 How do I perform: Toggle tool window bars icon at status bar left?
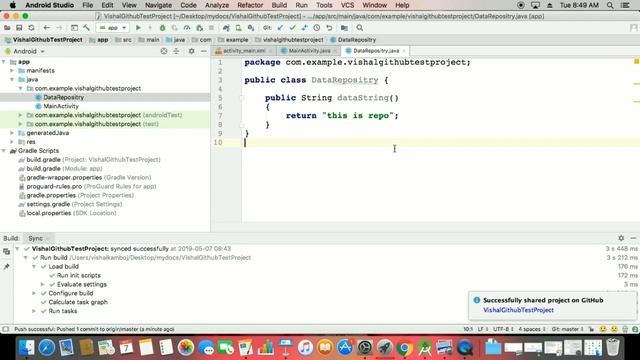pyautogui.click(x=5, y=329)
